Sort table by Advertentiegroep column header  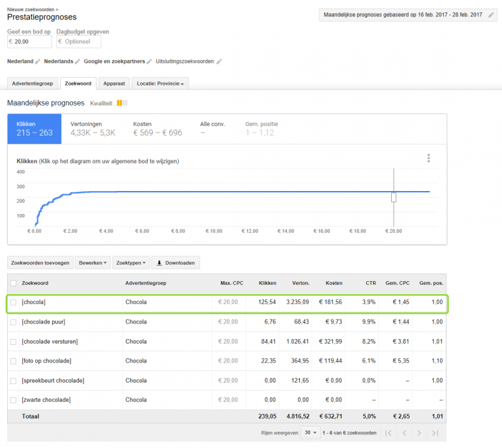coord(145,283)
